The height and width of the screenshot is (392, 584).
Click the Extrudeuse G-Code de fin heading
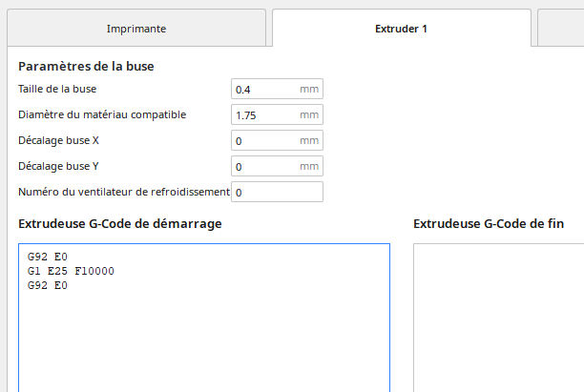coord(488,224)
